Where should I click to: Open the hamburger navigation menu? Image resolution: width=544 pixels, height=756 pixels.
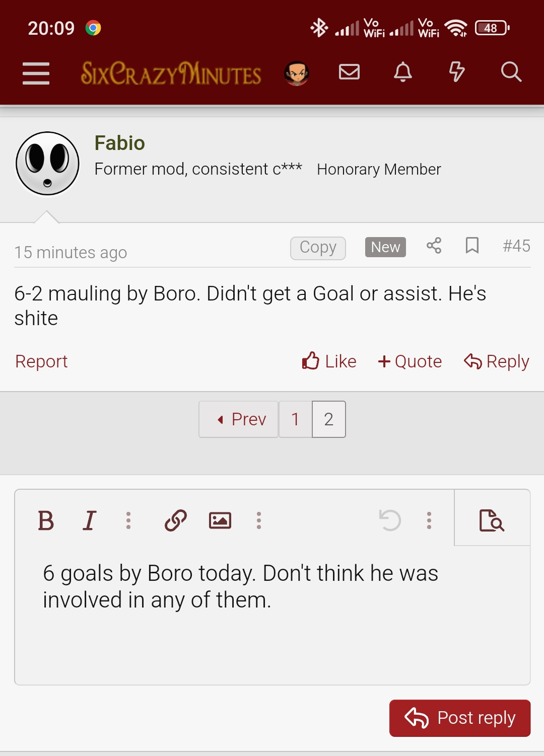36,73
